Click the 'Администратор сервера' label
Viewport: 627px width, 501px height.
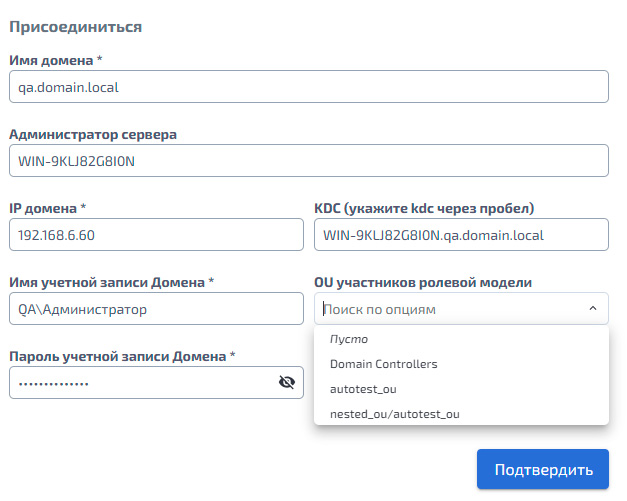point(93,134)
